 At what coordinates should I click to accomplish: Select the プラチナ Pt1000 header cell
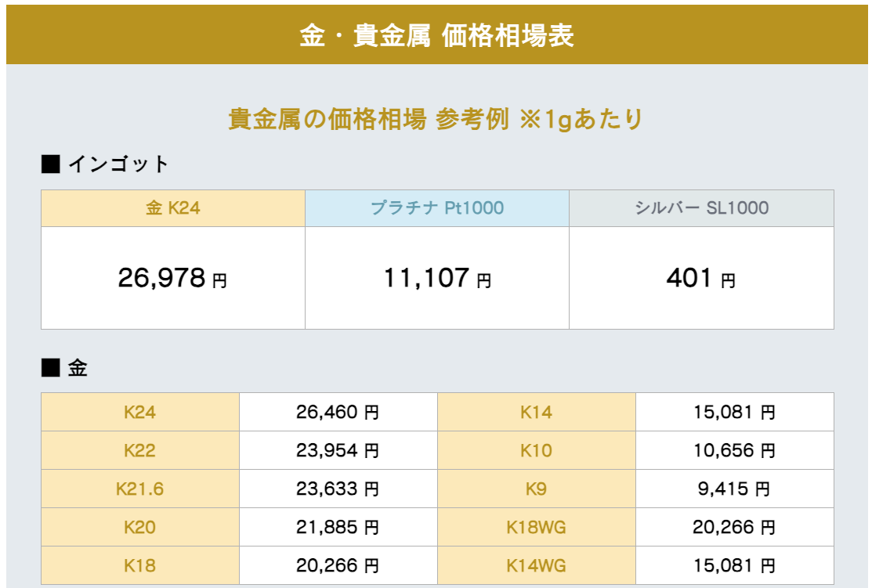point(437,208)
